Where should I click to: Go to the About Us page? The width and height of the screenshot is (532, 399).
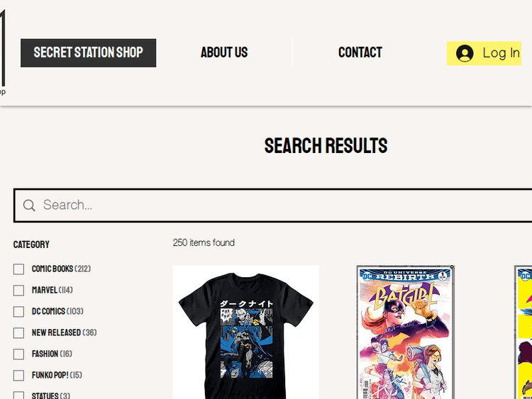[224, 52]
